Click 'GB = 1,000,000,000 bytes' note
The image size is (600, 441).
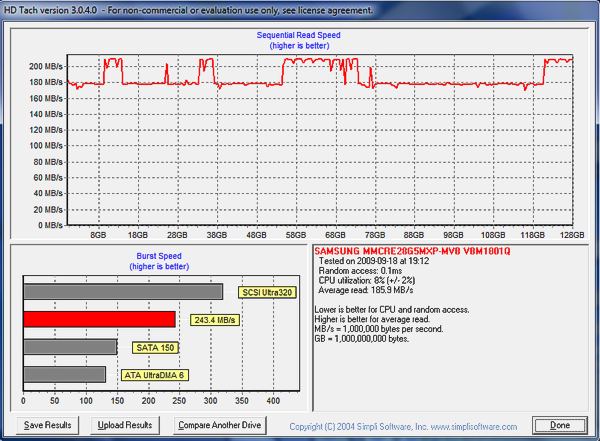click(362, 339)
